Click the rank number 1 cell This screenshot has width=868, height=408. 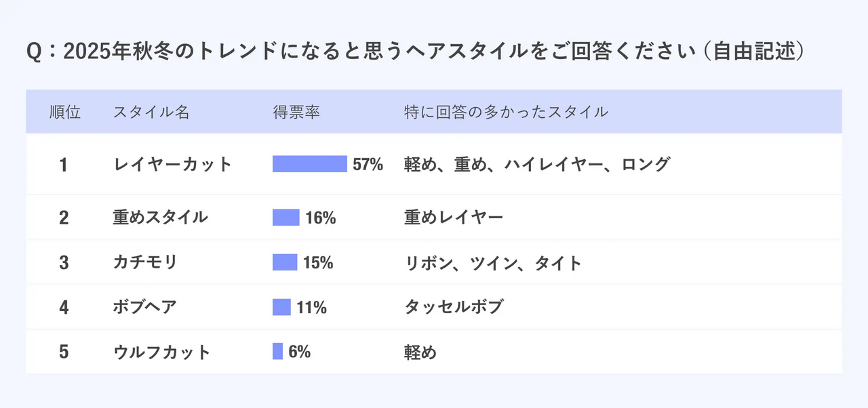click(x=64, y=165)
